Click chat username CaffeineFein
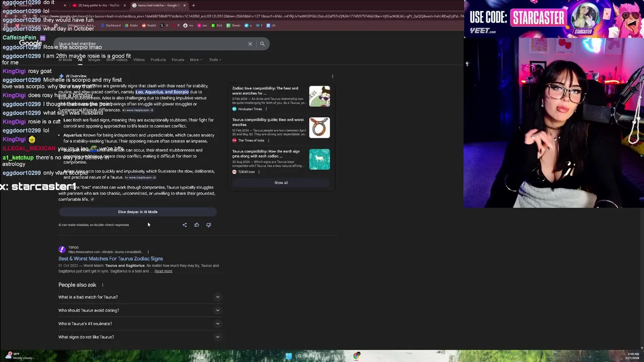The image size is (644, 362). point(20,38)
